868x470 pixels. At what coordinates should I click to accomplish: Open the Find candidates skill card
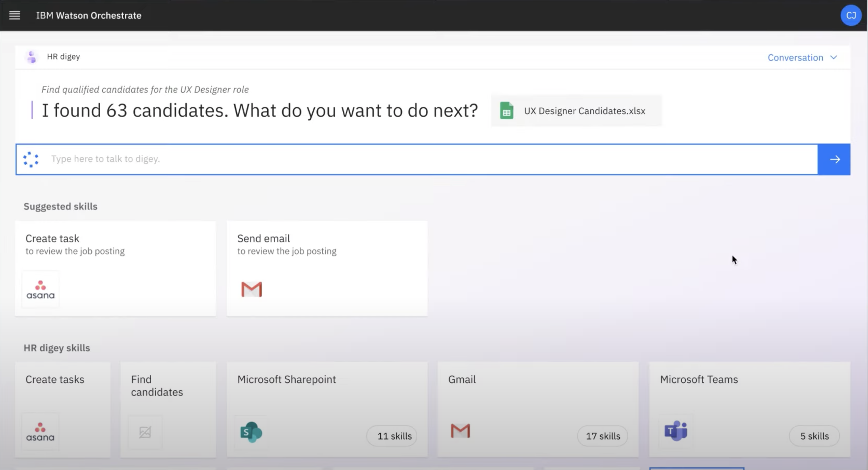click(x=168, y=409)
